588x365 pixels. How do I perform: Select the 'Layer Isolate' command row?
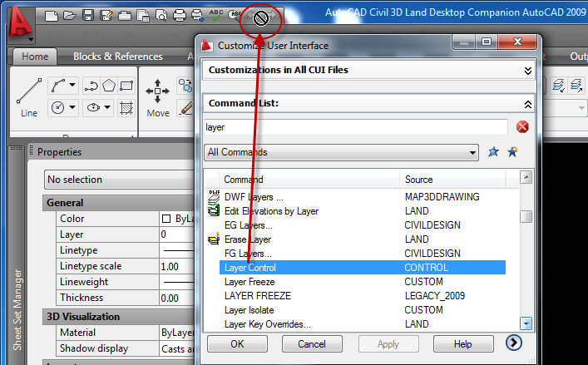pyautogui.click(x=363, y=310)
